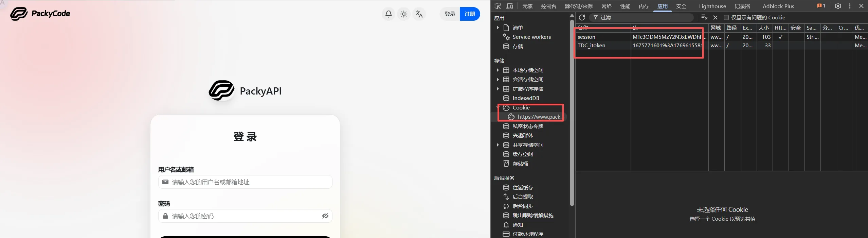Enable 仅显示有问题的 Cookie checkbox
Image resolution: width=868 pixels, height=238 pixels.
coord(726,17)
